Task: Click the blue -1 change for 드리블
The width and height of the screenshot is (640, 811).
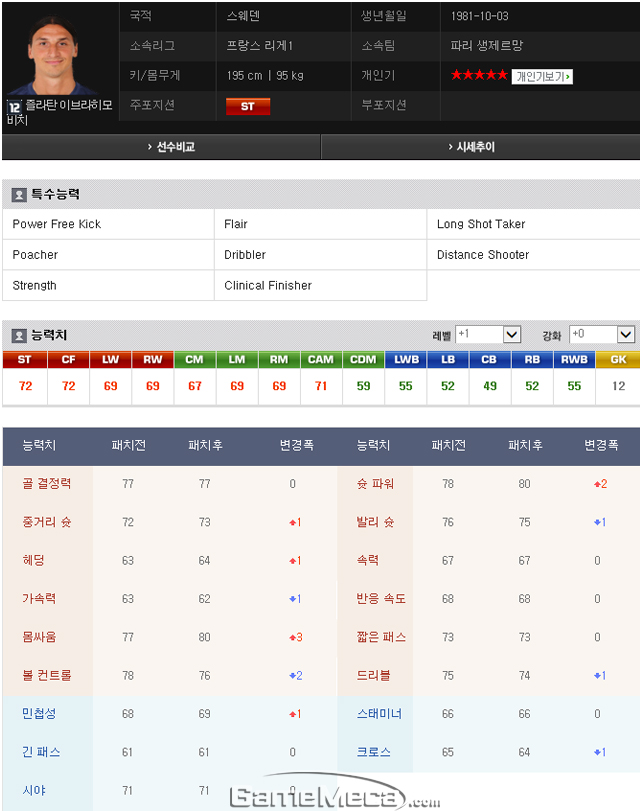Action: (x=600, y=675)
